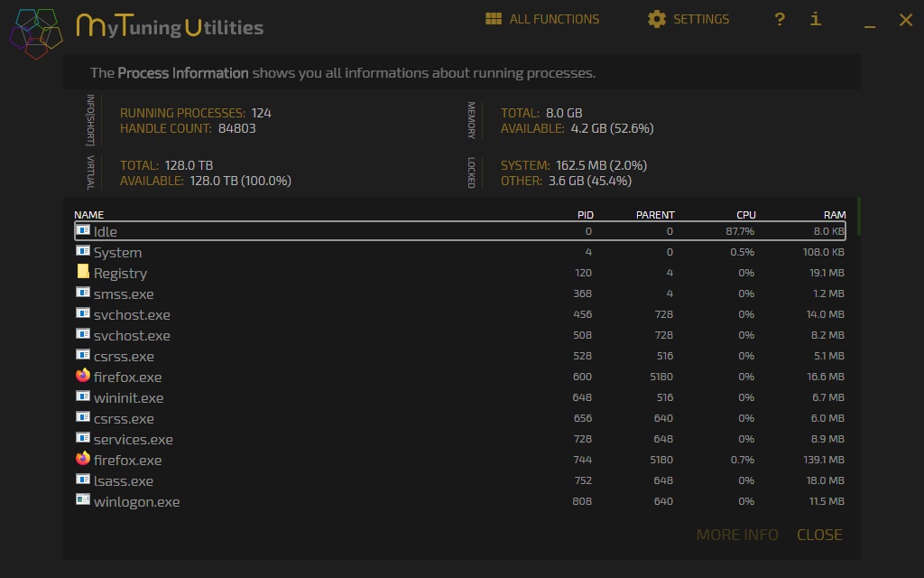This screenshot has height=578, width=924.
Task: Click the 0.5% CPU value of System
Action: point(742,252)
